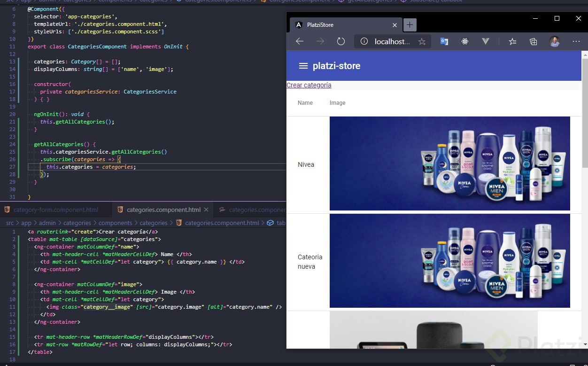
Task: Click 'this.categories = categories;' line
Action: [x=91, y=167]
